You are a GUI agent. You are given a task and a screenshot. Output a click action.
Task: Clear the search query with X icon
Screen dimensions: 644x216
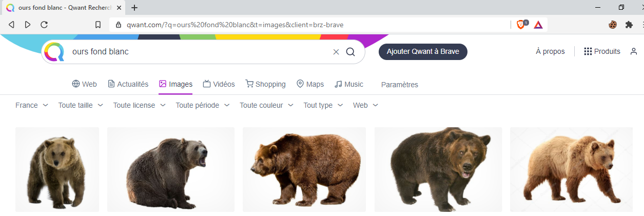coord(336,52)
